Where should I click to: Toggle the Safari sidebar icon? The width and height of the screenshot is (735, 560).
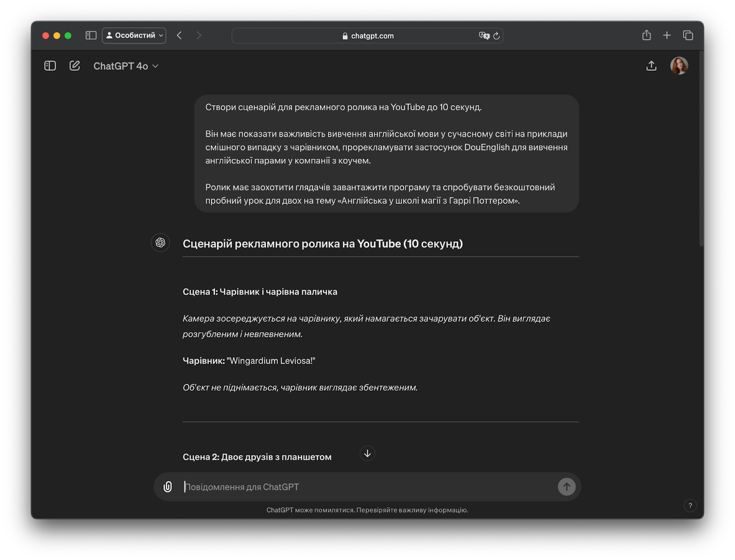point(91,35)
